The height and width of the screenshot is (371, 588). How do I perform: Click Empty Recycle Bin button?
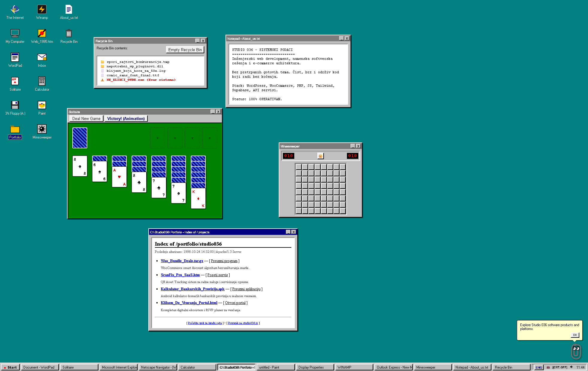(185, 50)
